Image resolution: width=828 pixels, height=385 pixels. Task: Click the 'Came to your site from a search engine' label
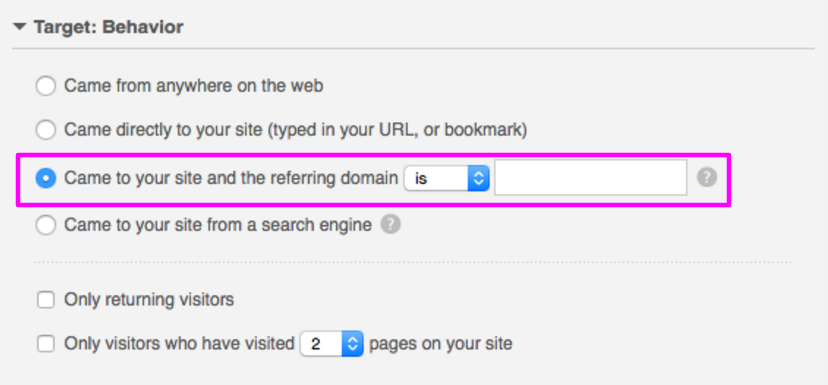click(x=218, y=226)
